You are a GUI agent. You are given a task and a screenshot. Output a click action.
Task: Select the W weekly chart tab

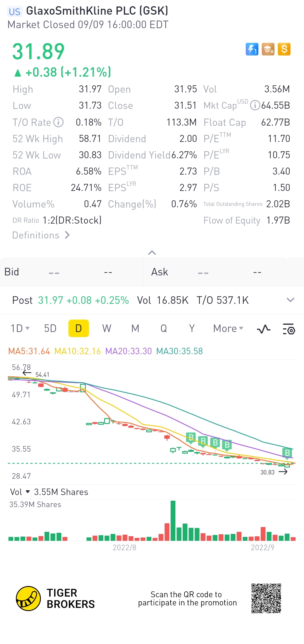click(107, 328)
